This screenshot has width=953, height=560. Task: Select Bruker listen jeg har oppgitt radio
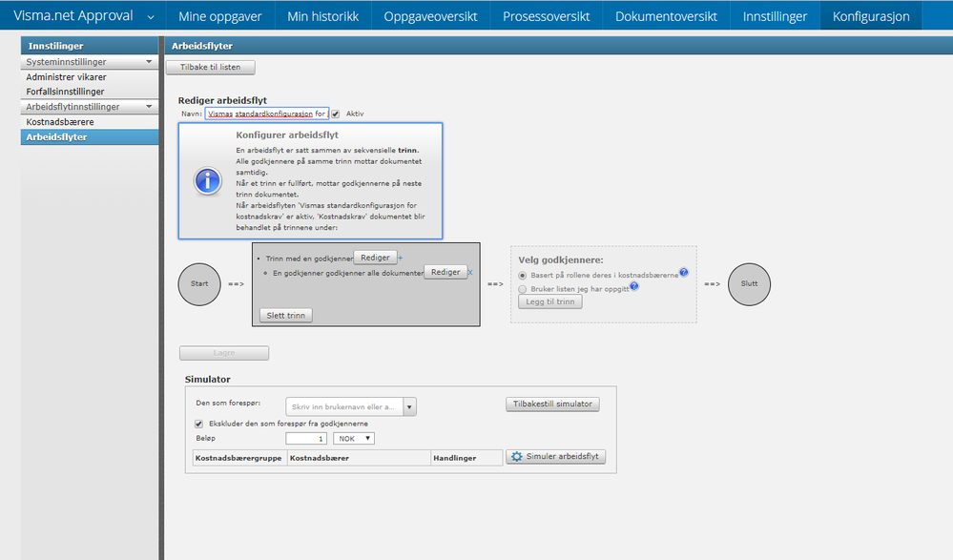point(523,289)
